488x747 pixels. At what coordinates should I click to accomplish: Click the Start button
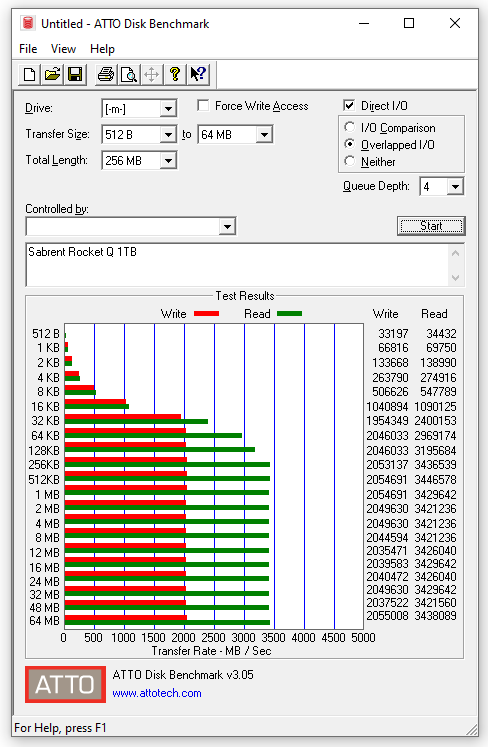[431, 226]
